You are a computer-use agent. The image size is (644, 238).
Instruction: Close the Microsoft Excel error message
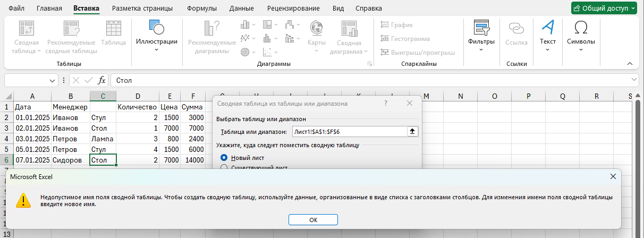(613, 176)
